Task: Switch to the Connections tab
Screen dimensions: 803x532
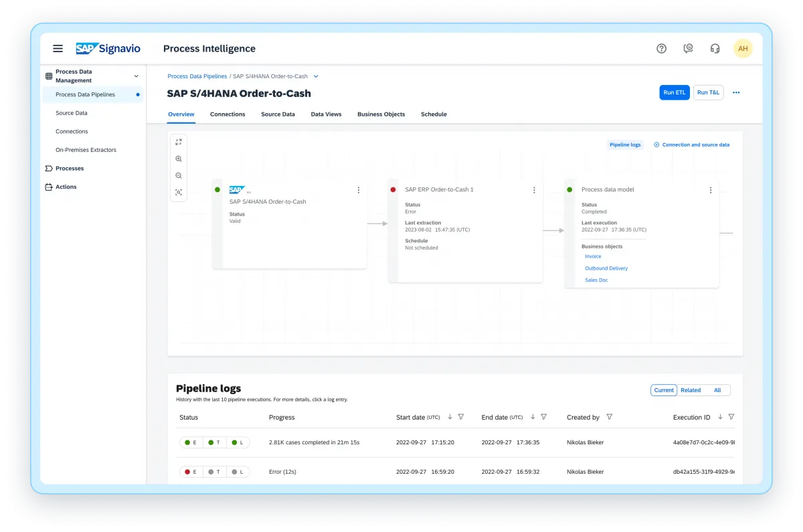Action: pos(228,114)
